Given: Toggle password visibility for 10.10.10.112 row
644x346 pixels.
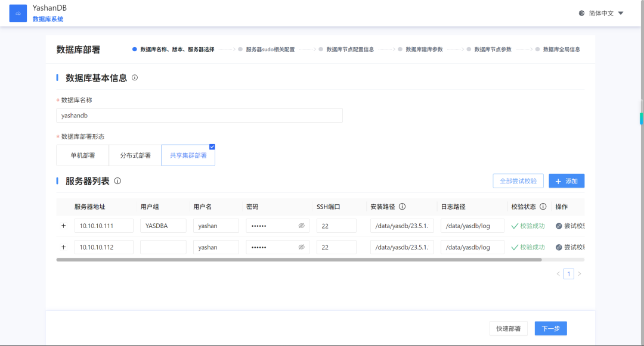Looking at the screenshot, I should tap(302, 247).
